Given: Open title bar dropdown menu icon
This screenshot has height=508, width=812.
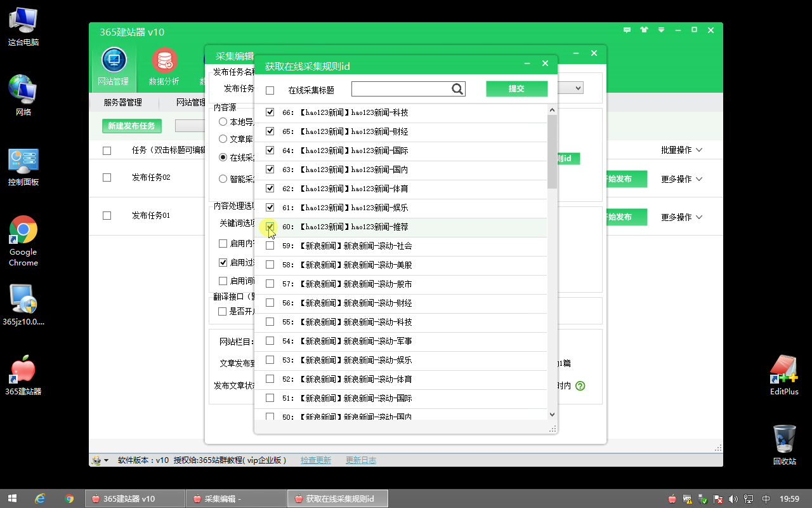Looking at the screenshot, I should tap(661, 30).
